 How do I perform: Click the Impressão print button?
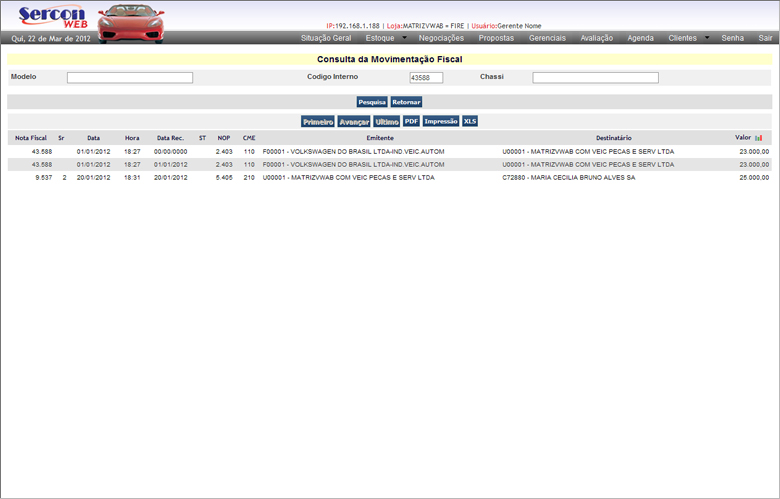tap(441, 121)
